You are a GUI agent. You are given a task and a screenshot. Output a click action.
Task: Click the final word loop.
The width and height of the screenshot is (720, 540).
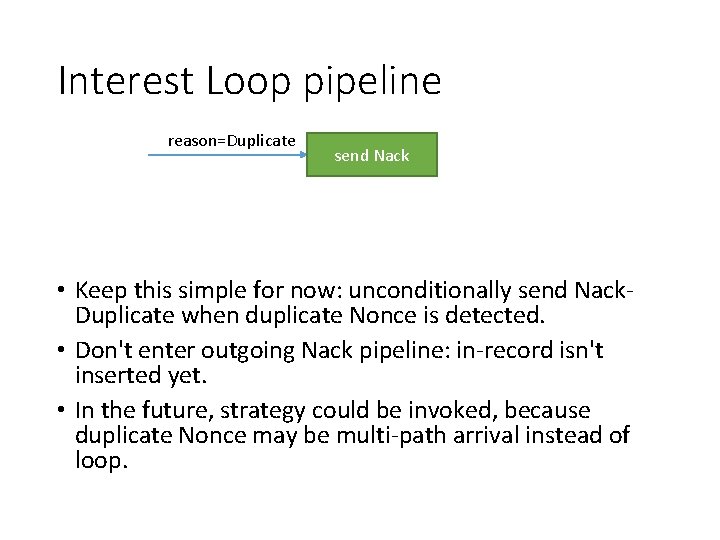[x=102, y=459]
